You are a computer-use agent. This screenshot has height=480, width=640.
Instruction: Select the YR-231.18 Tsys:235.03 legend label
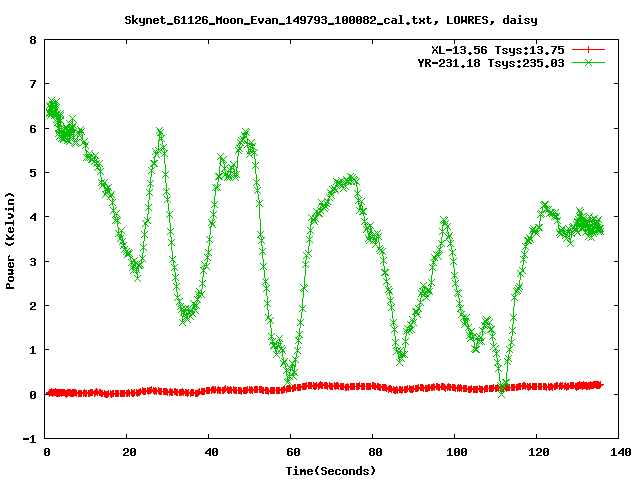490,62
